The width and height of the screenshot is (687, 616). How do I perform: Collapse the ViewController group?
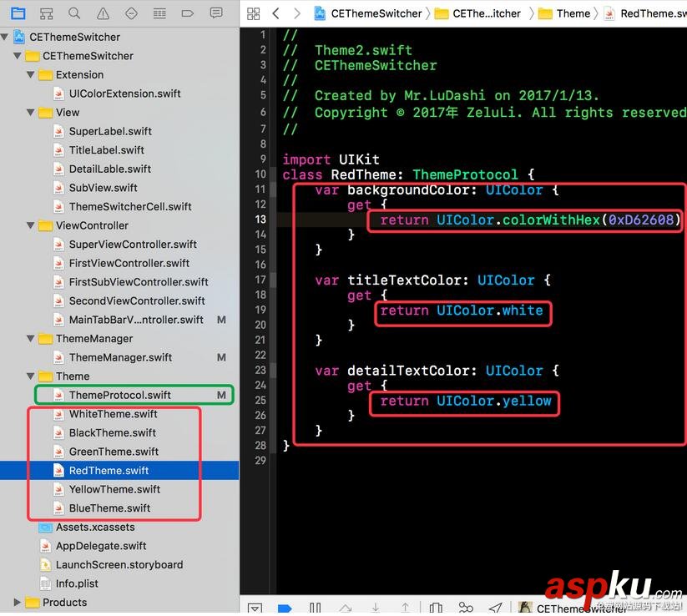coord(30,225)
